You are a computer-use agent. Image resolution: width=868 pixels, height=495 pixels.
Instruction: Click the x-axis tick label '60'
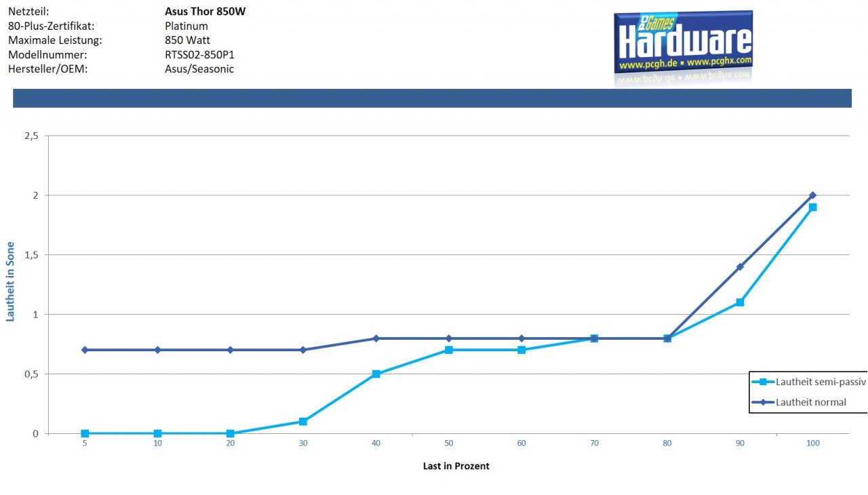click(521, 443)
